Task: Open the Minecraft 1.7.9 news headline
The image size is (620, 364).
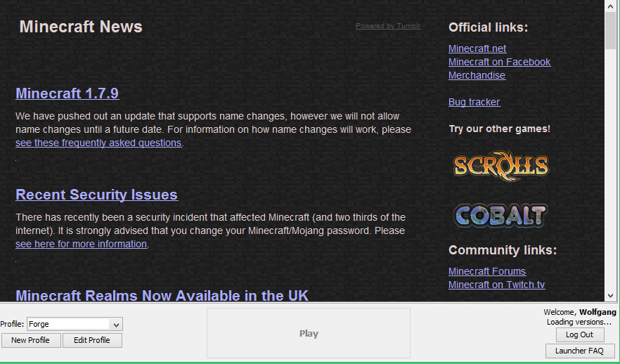Action: tap(67, 93)
